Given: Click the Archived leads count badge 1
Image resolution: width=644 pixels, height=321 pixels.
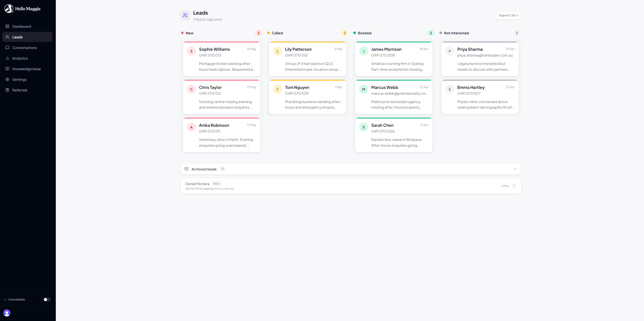Looking at the screenshot, I should pos(222,169).
